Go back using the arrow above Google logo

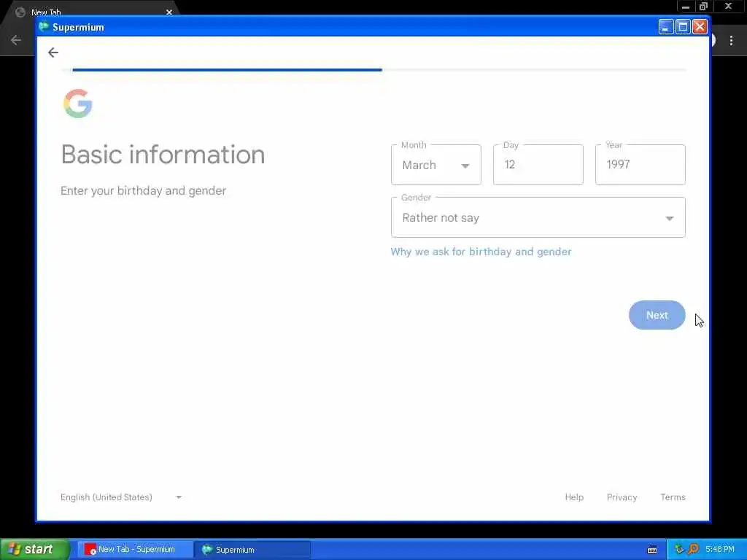pos(53,52)
